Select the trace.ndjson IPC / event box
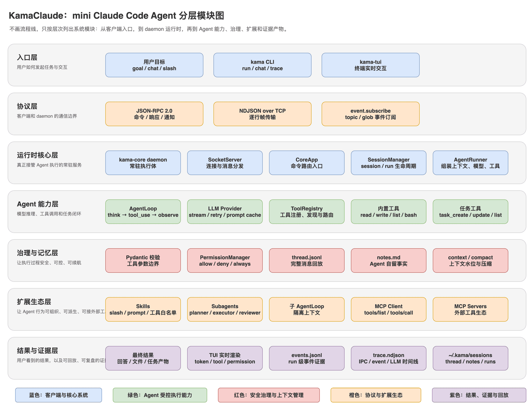 [389, 358]
